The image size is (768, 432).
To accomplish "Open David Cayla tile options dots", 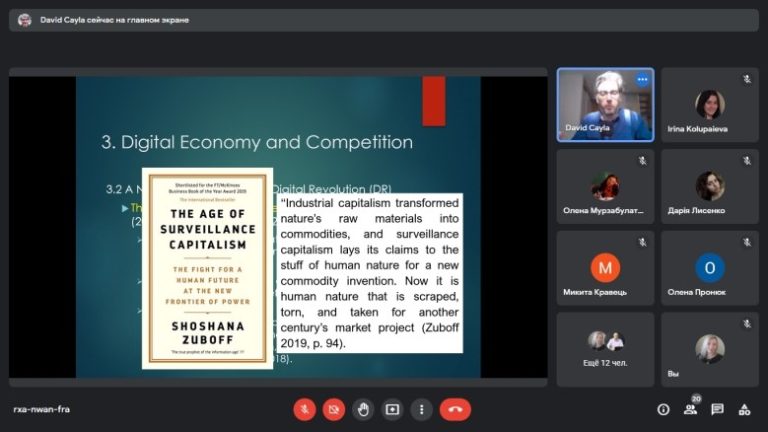I will [642, 79].
